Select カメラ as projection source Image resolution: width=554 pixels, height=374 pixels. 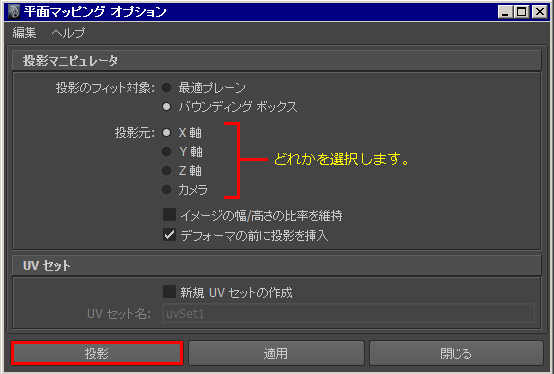(166, 190)
